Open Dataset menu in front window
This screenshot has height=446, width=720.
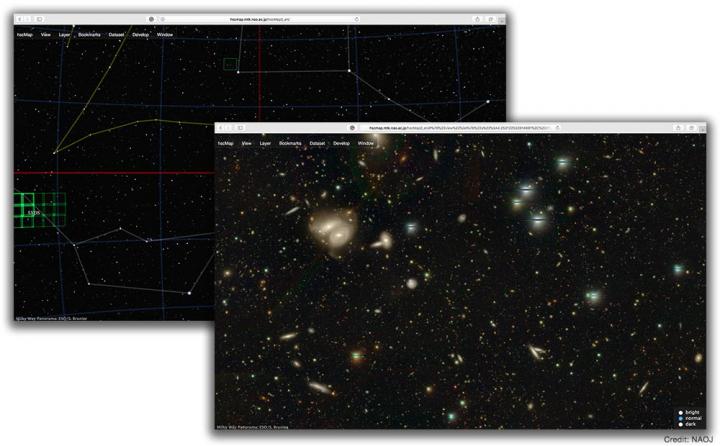pyautogui.click(x=317, y=143)
